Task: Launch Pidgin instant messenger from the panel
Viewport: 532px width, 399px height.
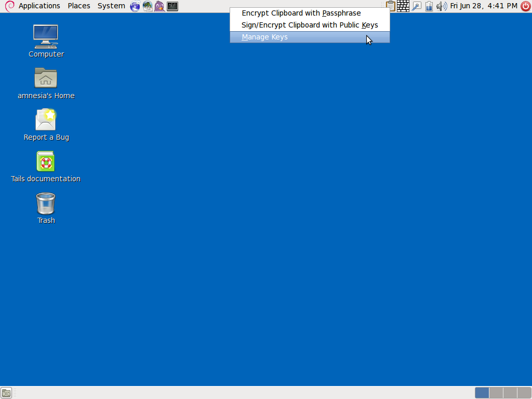Action: coord(159,6)
